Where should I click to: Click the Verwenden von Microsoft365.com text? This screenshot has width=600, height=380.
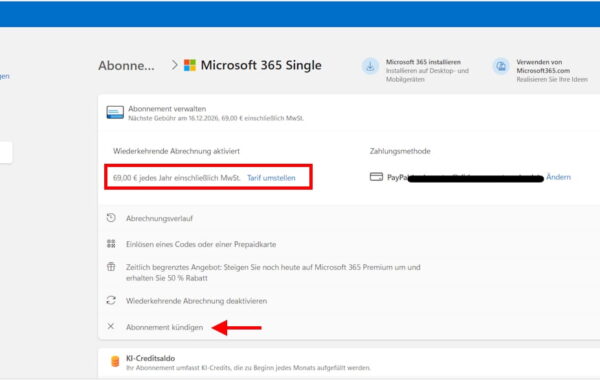(x=543, y=66)
